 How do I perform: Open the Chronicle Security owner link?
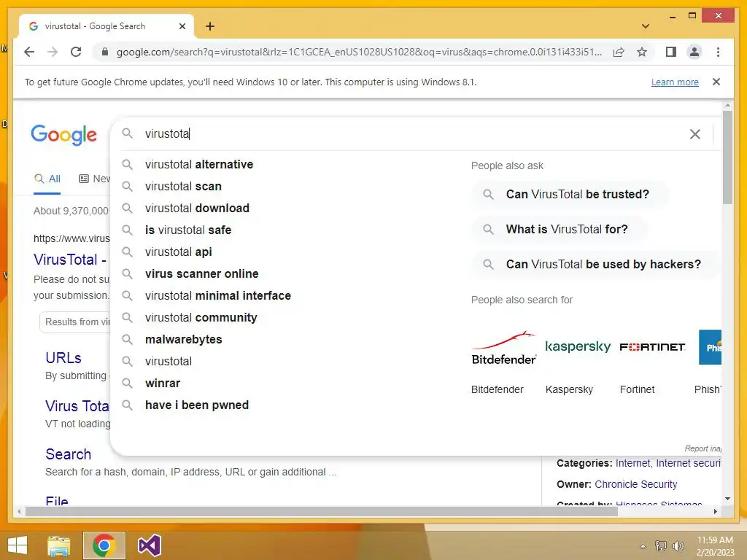pyautogui.click(x=635, y=484)
